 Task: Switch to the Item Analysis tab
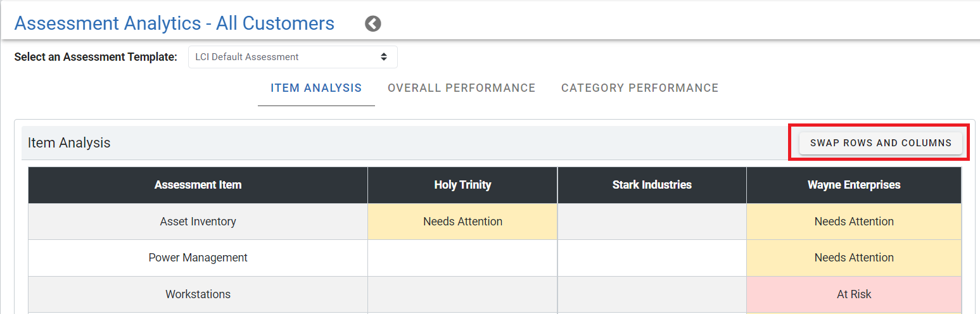click(316, 88)
